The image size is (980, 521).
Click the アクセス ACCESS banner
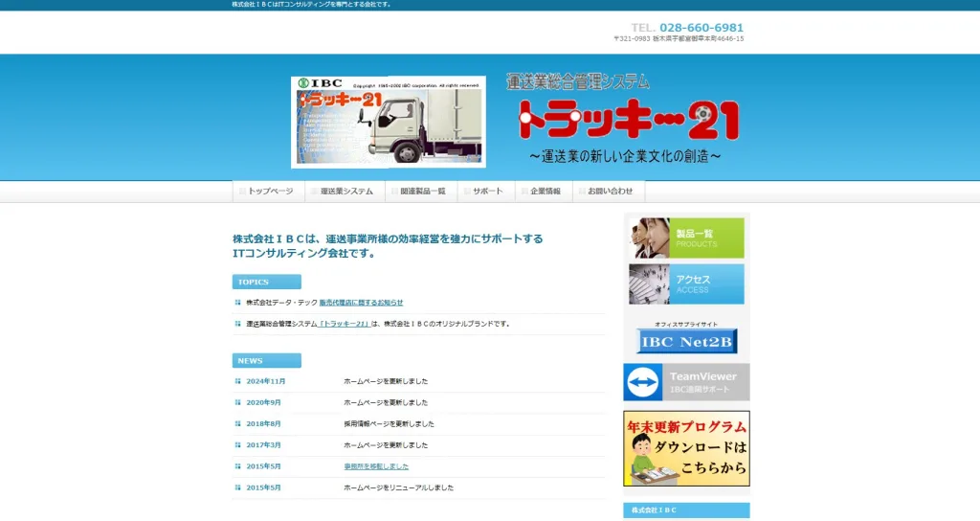coord(686,284)
